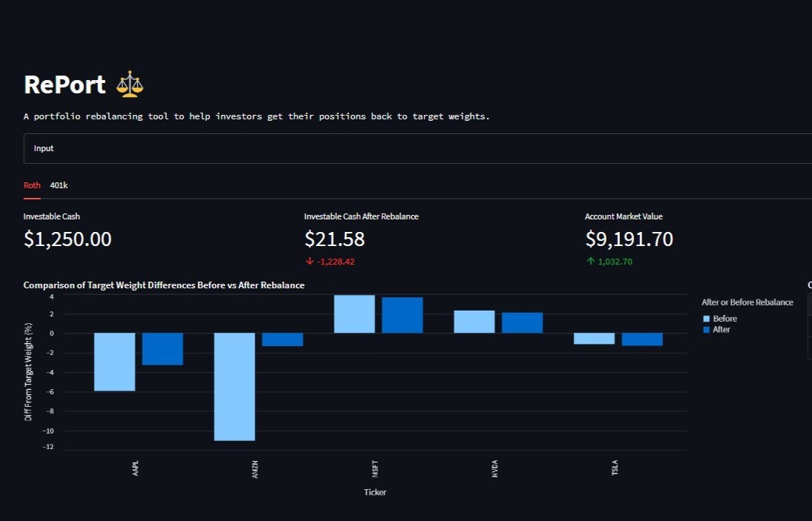Select the $9,191.70 Account Market Value
812x521 pixels.
click(629, 239)
